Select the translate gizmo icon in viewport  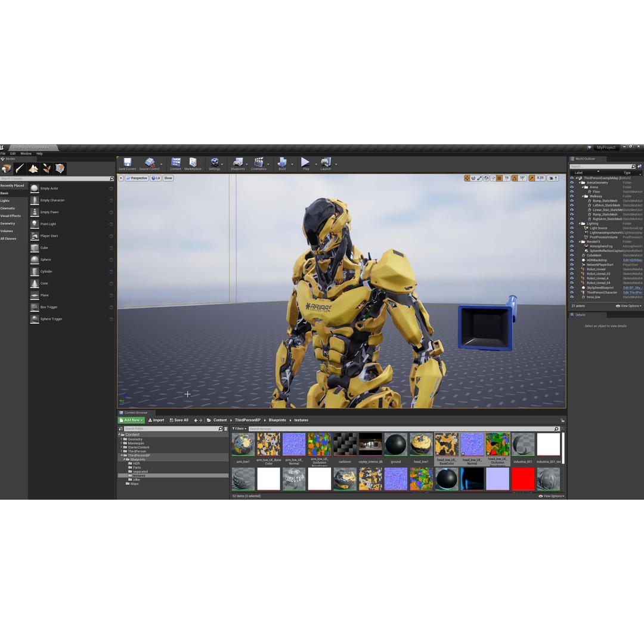[467, 178]
